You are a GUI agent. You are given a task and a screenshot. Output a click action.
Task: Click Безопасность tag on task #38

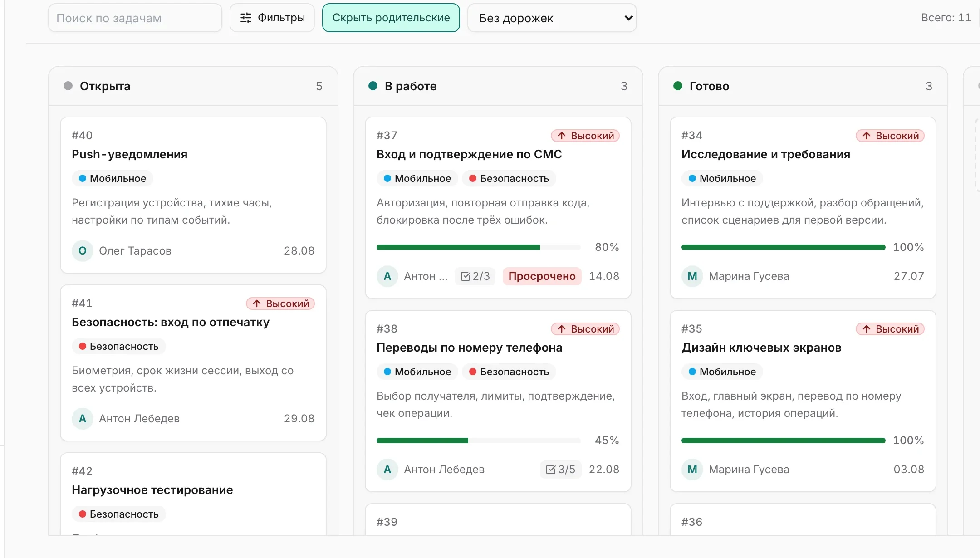pos(509,372)
